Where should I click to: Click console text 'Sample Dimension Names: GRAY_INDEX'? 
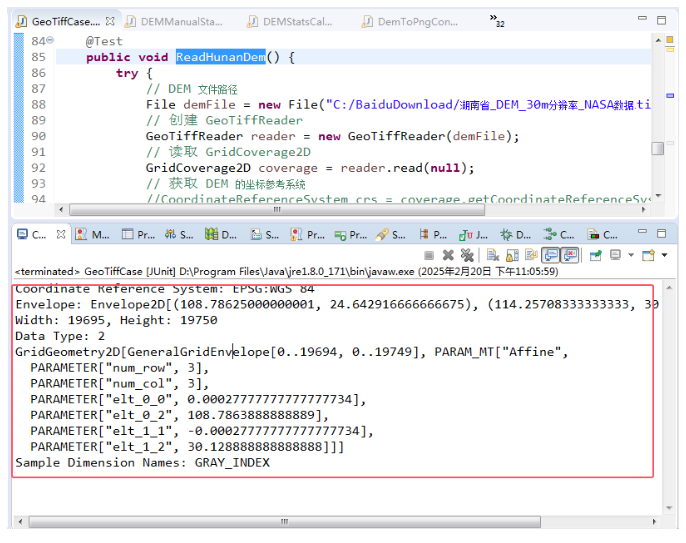(x=142, y=462)
